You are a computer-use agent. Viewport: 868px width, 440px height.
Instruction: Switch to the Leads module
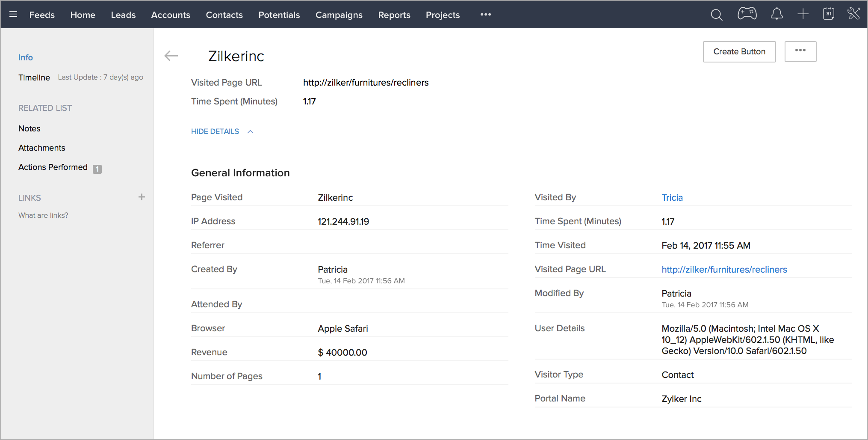(x=123, y=15)
